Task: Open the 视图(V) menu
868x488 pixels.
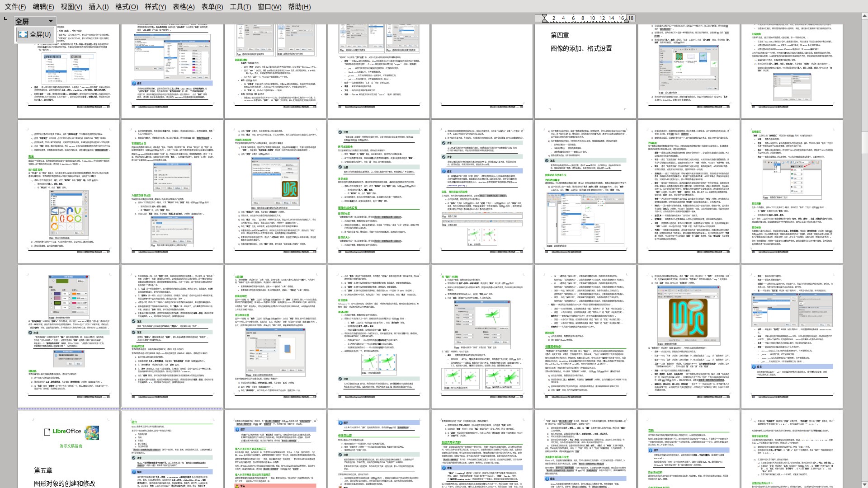Action: [x=71, y=7]
